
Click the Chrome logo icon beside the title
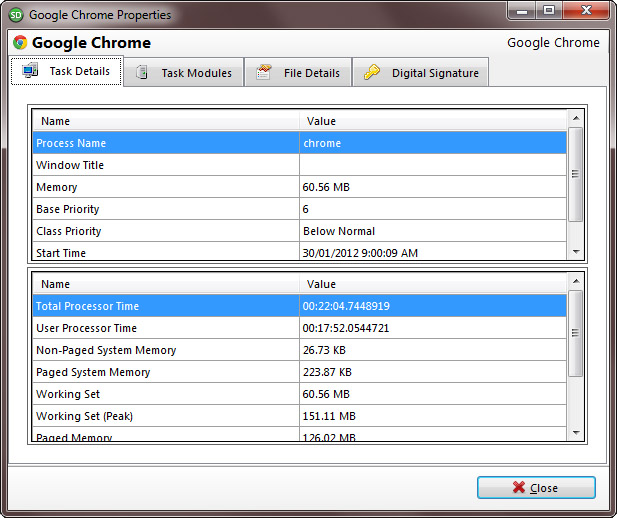20,43
